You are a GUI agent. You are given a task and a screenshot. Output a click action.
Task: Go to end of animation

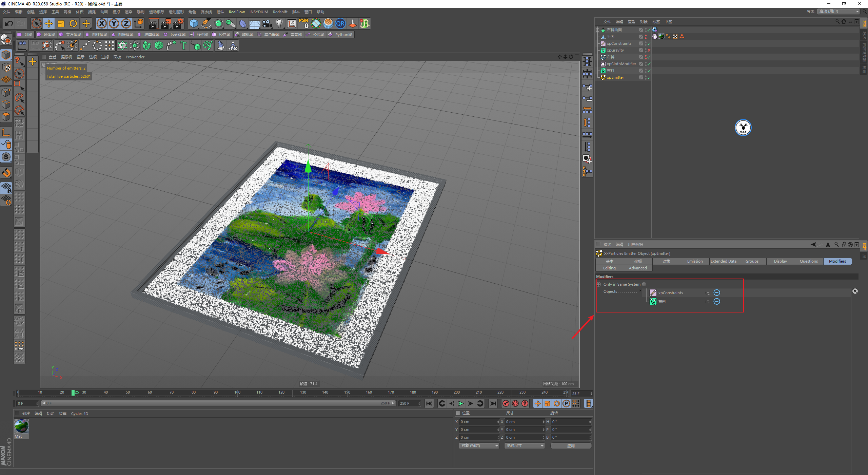(x=493, y=403)
